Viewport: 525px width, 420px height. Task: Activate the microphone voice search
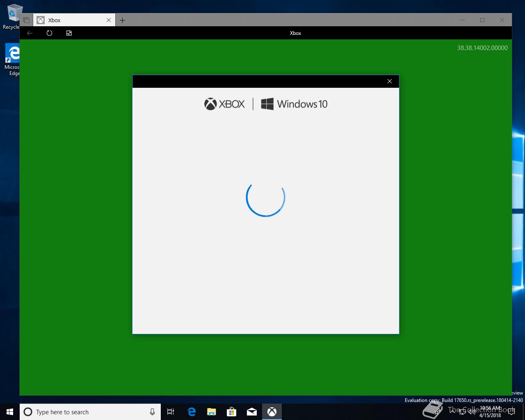click(152, 412)
